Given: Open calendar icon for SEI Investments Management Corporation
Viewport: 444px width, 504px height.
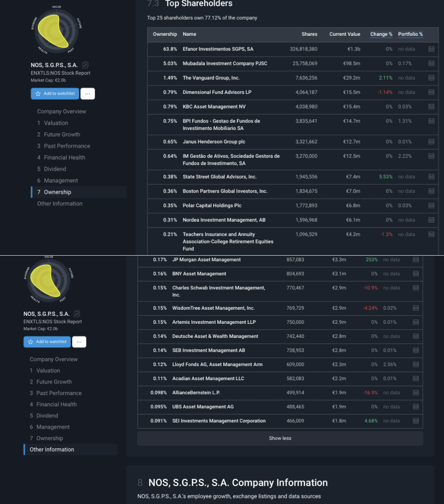Looking at the screenshot, I should [416, 421].
